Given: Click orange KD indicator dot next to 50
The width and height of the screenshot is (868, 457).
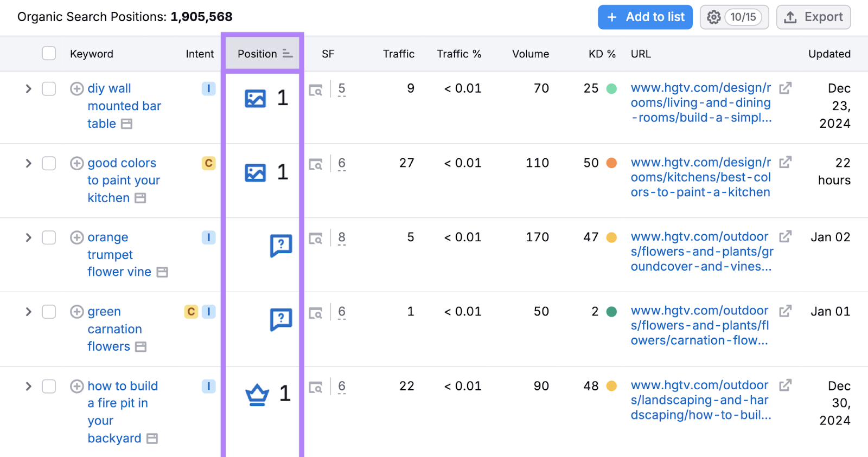Looking at the screenshot, I should [611, 163].
